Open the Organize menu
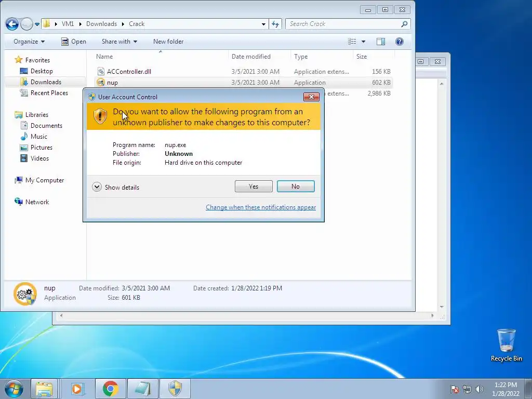 click(29, 42)
